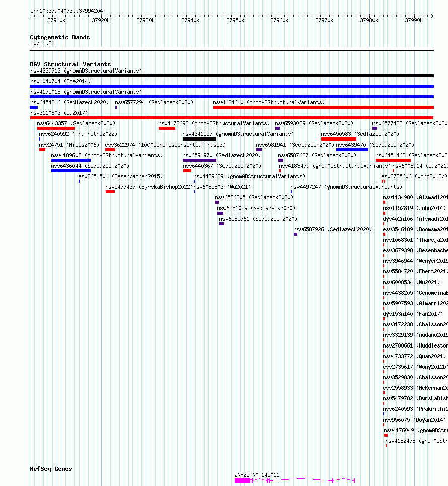Click nsv6440367 (Sedlazeck2020) label

tap(222, 166)
